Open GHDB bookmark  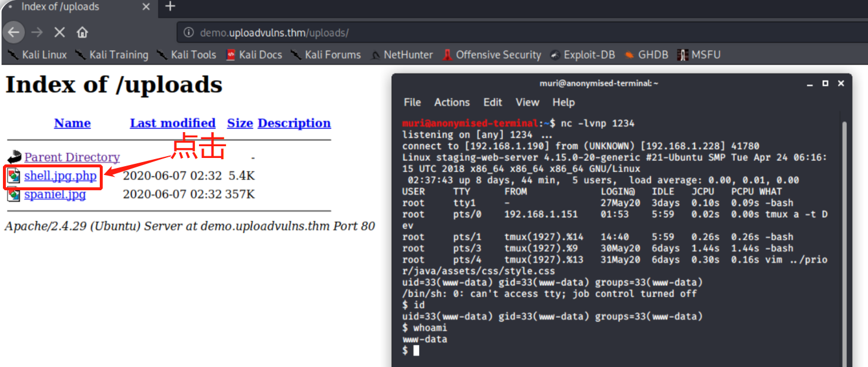[x=646, y=55]
